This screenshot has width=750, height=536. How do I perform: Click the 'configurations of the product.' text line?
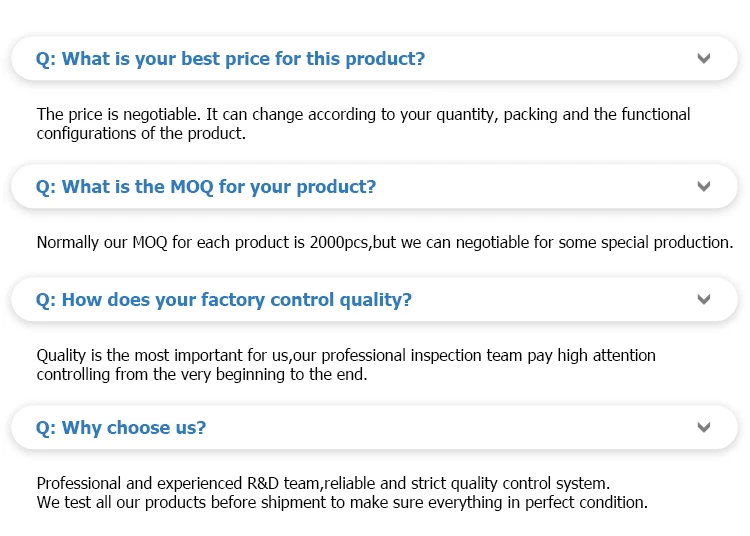coord(141,134)
